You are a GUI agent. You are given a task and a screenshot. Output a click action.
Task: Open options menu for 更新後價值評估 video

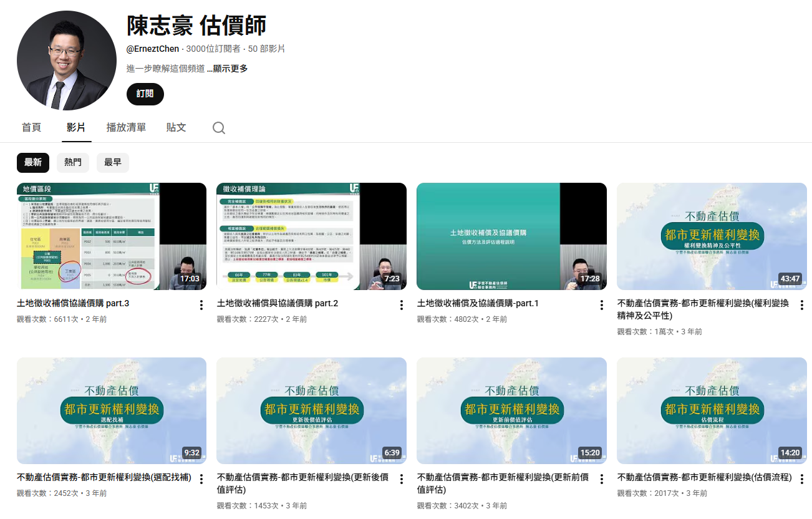tap(400, 478)
